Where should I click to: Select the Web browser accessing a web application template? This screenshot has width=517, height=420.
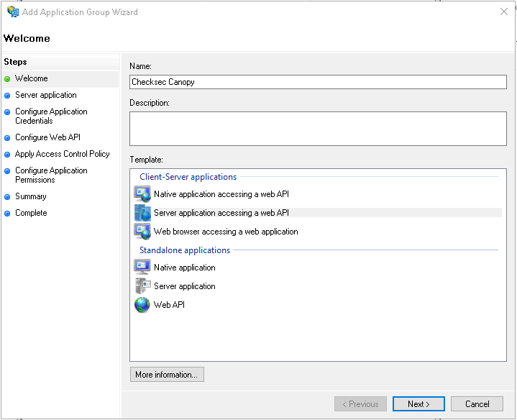[226, 232]
